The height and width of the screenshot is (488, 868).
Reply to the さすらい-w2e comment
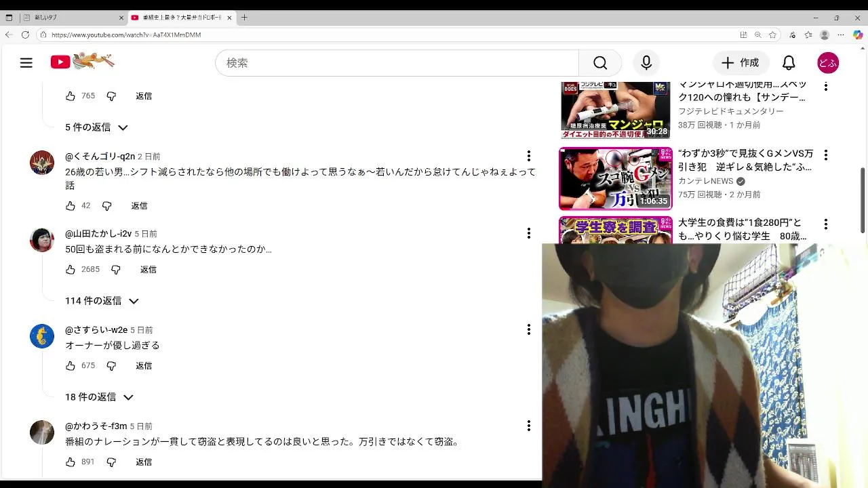coord(144,365)
